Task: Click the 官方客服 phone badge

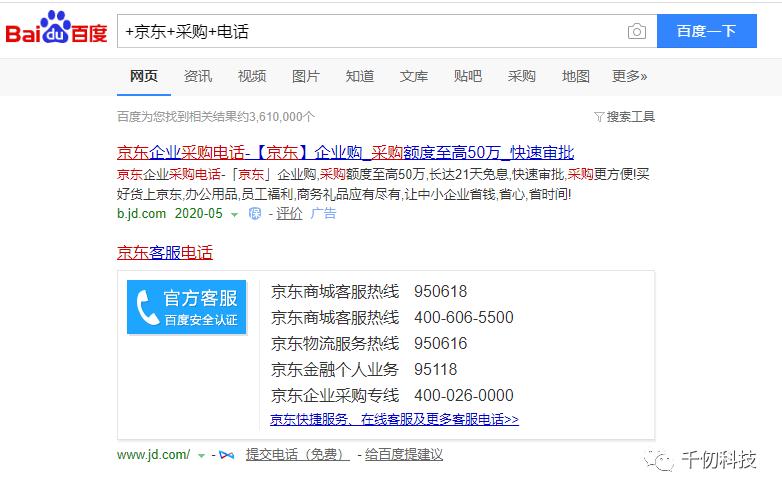Action: coord(187,307)
